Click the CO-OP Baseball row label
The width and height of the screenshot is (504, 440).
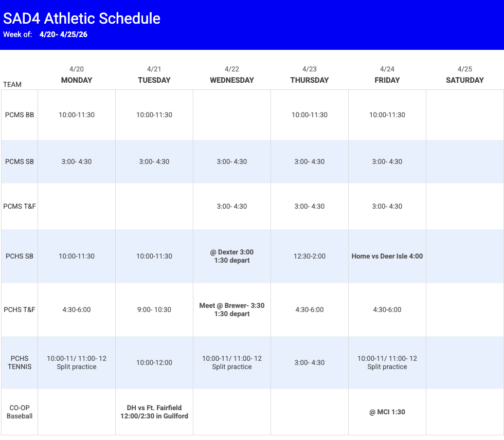click(x=20, y=412)
